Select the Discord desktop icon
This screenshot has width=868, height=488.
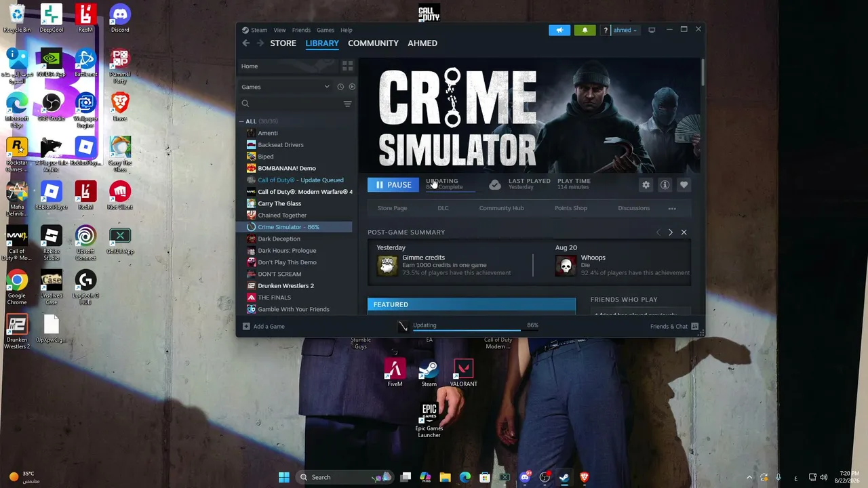click(x=120, y=18)
